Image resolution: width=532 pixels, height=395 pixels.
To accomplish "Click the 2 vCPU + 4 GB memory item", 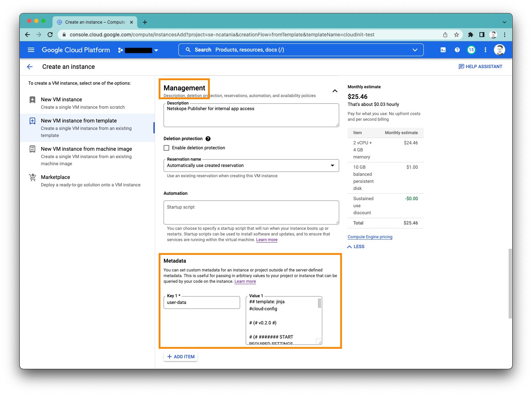I will coord(363,150).
